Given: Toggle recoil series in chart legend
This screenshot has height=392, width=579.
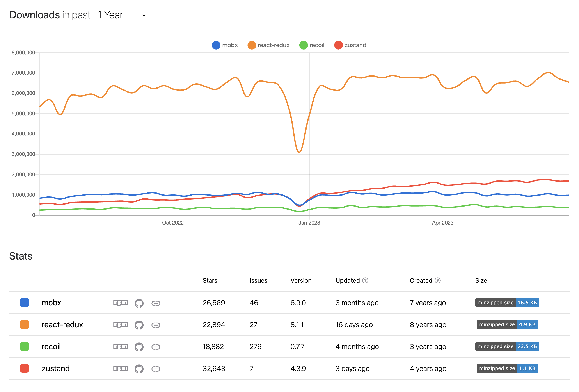Looking at the screenshot, I should pos(312,45).
